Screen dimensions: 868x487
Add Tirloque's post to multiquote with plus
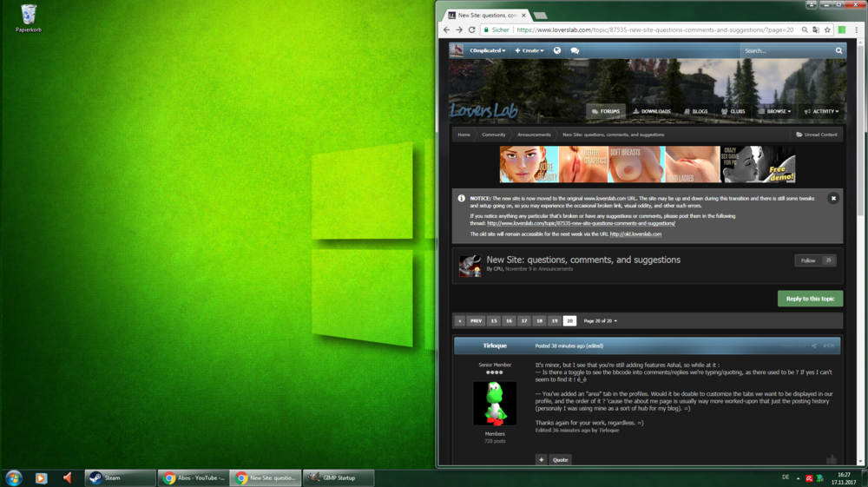pyautogui.click(x=542, y=459)
